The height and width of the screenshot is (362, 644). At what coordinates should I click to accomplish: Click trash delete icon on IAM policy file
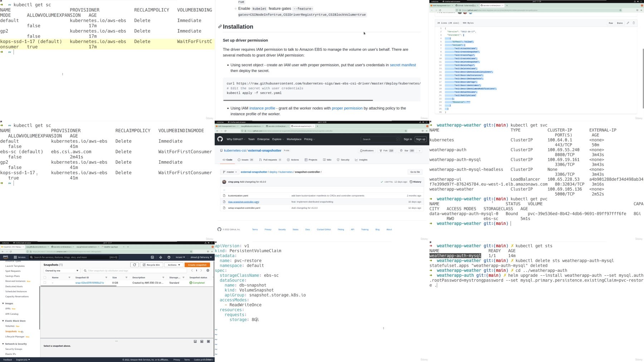[634, 23]
